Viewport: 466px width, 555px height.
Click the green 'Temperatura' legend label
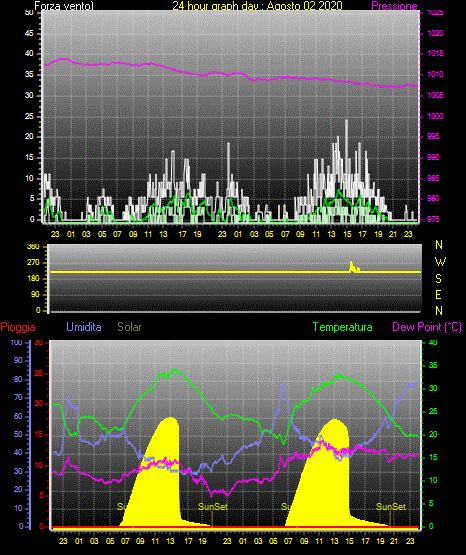click(x=342, y=327)
